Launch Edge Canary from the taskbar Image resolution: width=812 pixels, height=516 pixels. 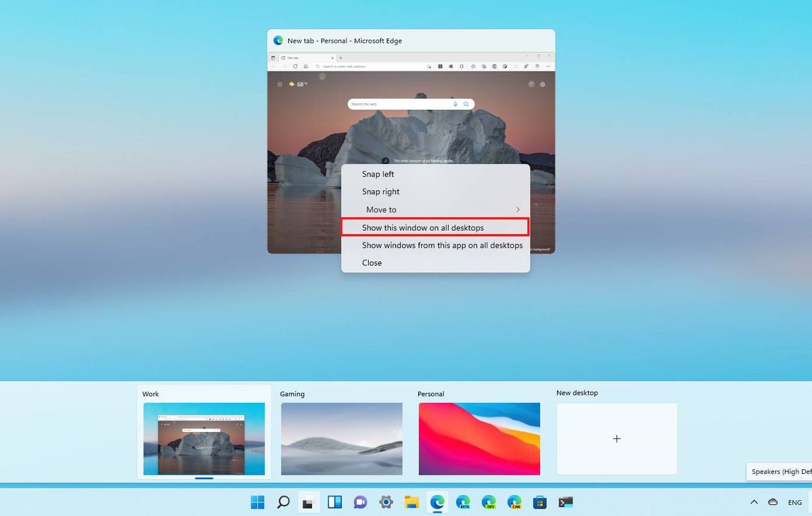point(515,502)
